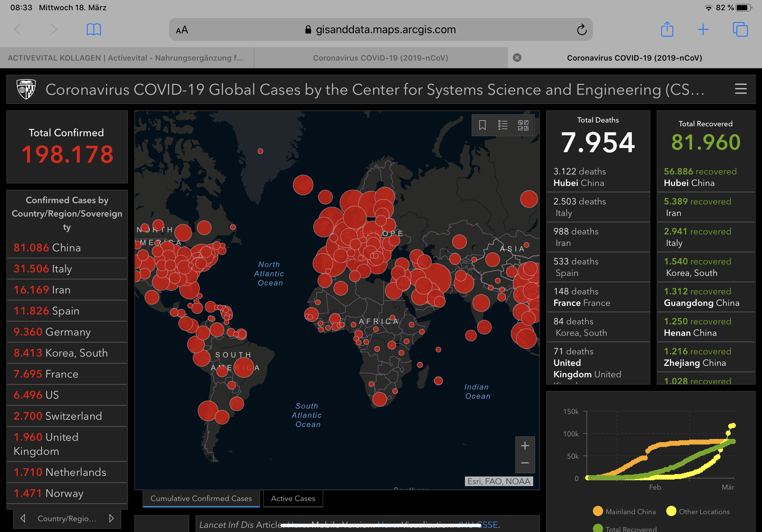Open the dashboard hamburger menu
Screen dimensions: 762x532
tap(741, 89)
